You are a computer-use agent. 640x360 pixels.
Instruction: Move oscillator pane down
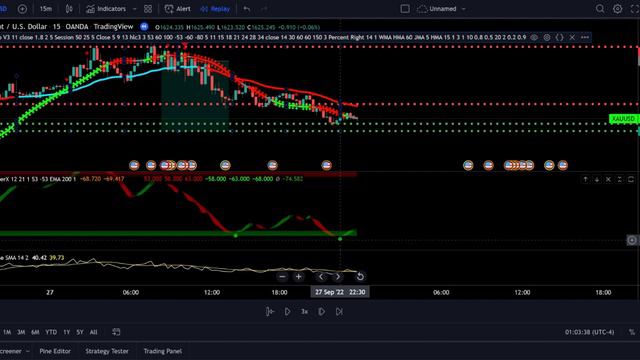(x=597, y=179)
